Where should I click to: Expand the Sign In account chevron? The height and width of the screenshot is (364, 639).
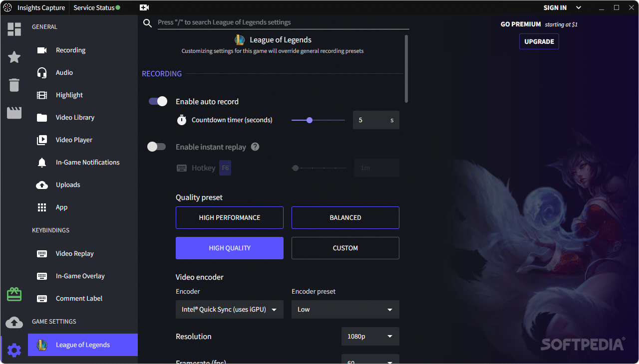(x=579, y=7)
